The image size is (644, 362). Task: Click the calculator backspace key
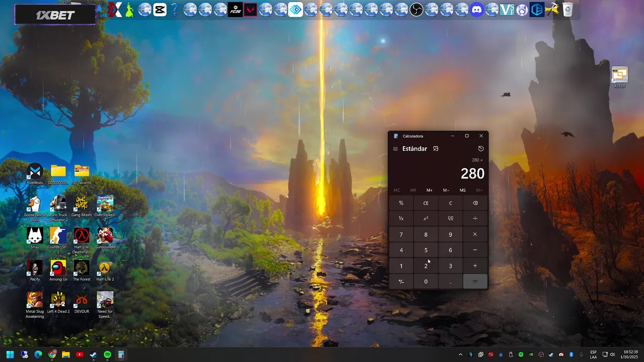pos(475,203)
